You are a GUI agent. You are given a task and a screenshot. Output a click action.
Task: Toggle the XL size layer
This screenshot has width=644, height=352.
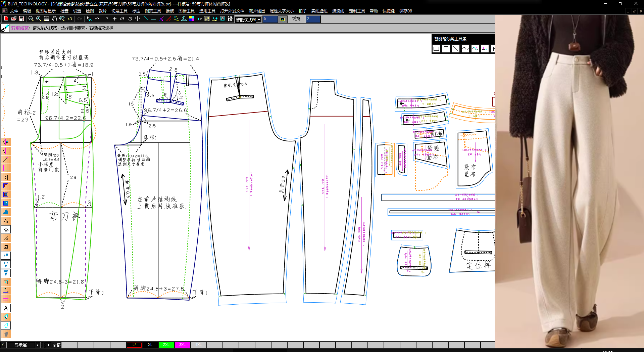150,345
